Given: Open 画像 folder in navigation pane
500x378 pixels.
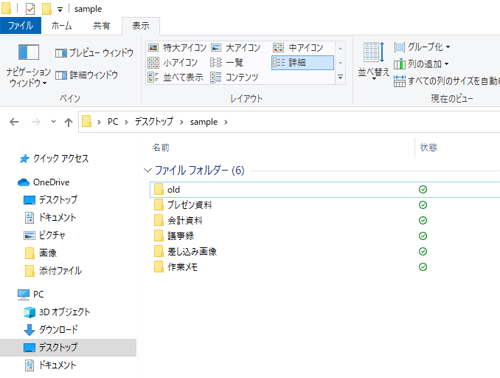Looking at the screenshot, I should (x=41, y=253).
